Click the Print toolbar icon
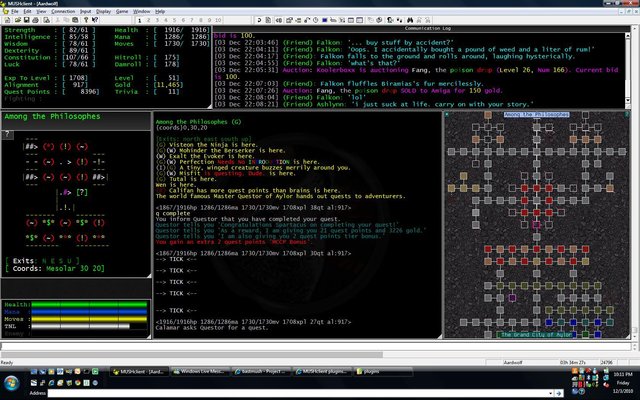Image resolution: width=640 pixels, height=400 pixels. tap(36, 20)
